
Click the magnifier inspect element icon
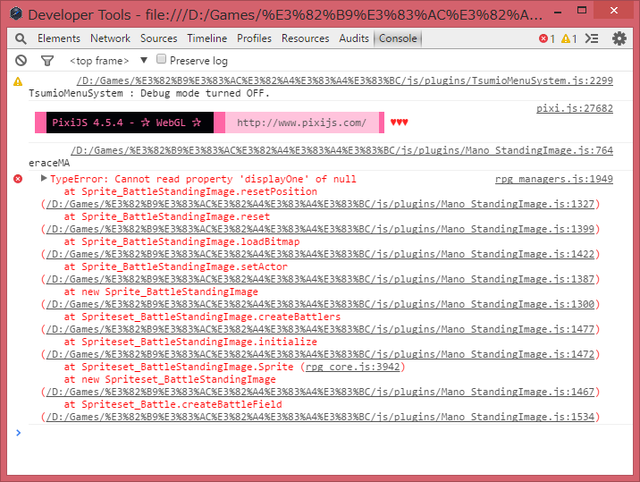point(20,39)
